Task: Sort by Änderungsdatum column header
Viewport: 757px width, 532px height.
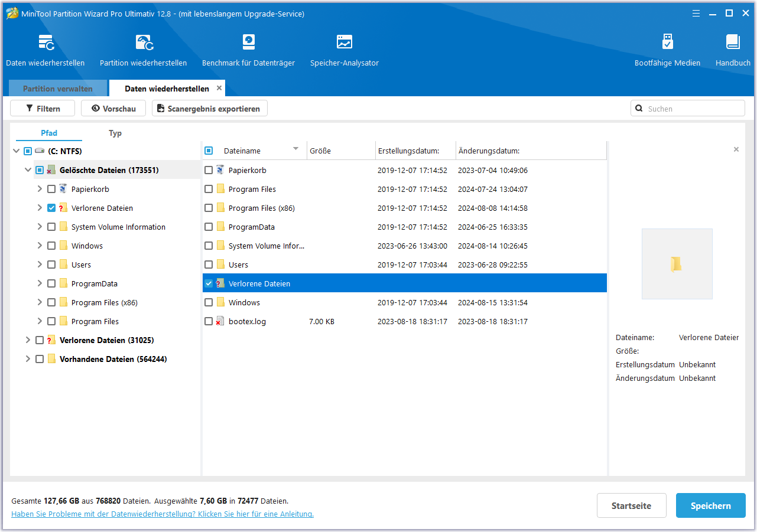Action: tap(531, 151)
